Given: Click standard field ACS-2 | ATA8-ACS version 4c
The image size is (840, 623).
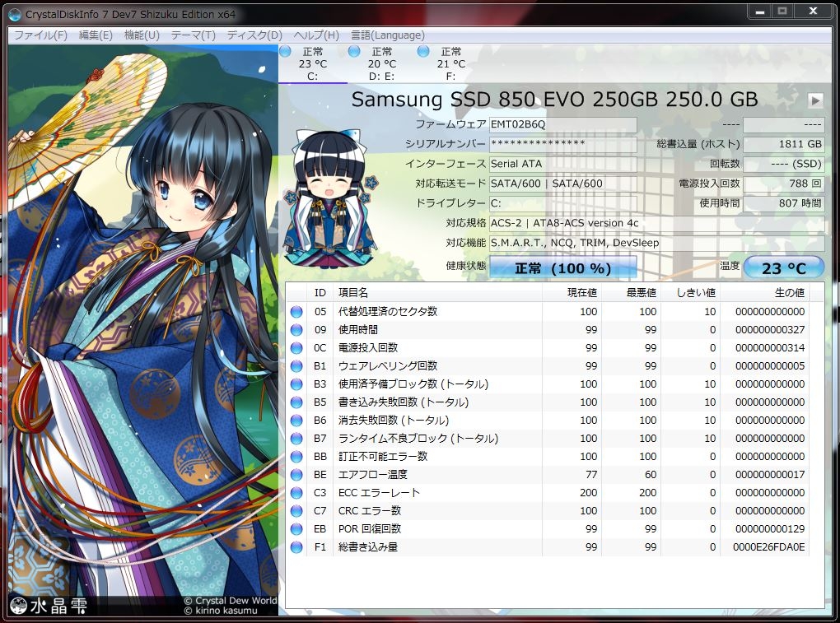Looking at the screenshot, I should (657, 224).
